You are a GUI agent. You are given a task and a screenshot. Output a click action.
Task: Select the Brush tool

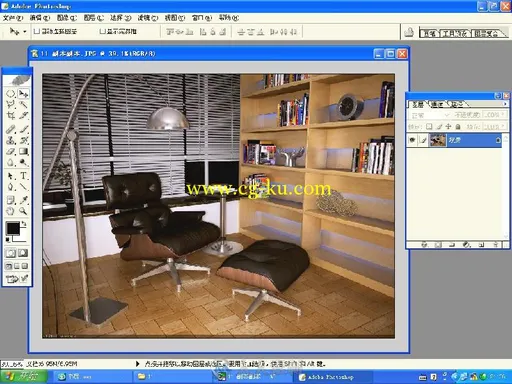[23, 129]
